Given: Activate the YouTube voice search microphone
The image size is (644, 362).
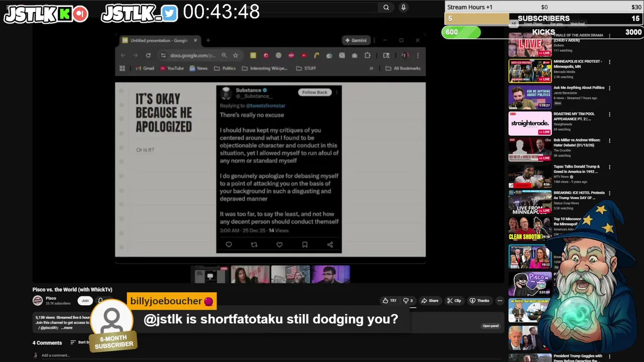Looking at the screenshot, I should (x=403, y=7).
